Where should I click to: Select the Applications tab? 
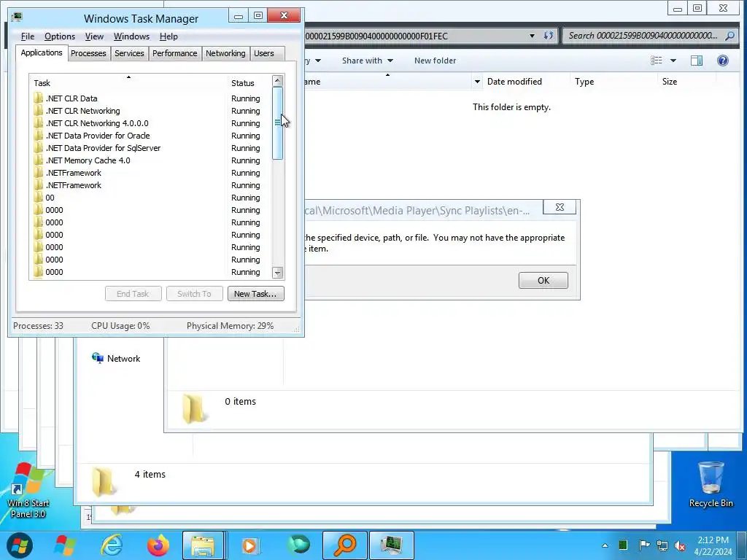coord(42,52)
